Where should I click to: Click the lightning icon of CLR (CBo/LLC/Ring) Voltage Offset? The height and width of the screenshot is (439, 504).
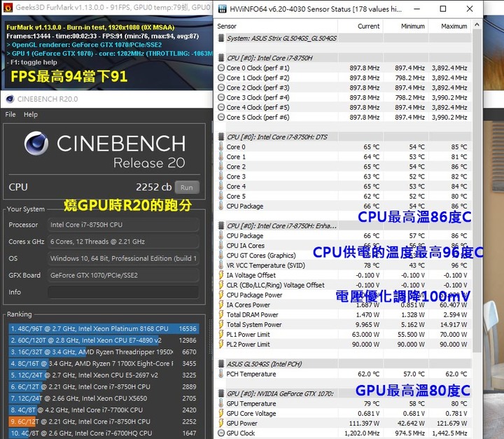[x=220, y=285]
